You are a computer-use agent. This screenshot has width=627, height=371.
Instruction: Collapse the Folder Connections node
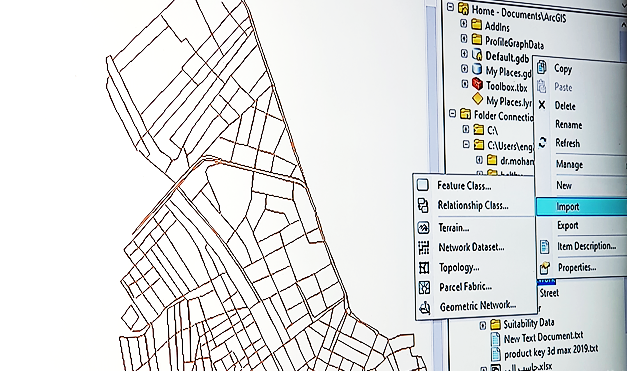pyautogui.click(x=452, y=114)
